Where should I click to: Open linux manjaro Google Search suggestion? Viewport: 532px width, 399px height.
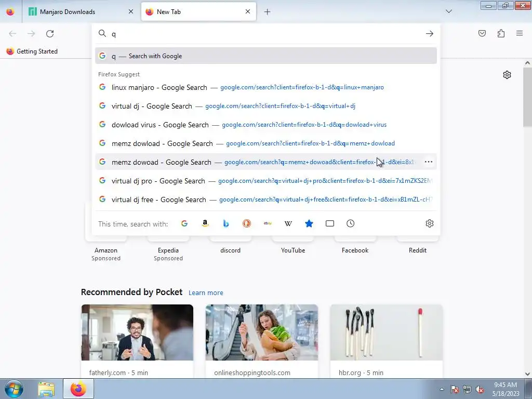pos(266,87)
